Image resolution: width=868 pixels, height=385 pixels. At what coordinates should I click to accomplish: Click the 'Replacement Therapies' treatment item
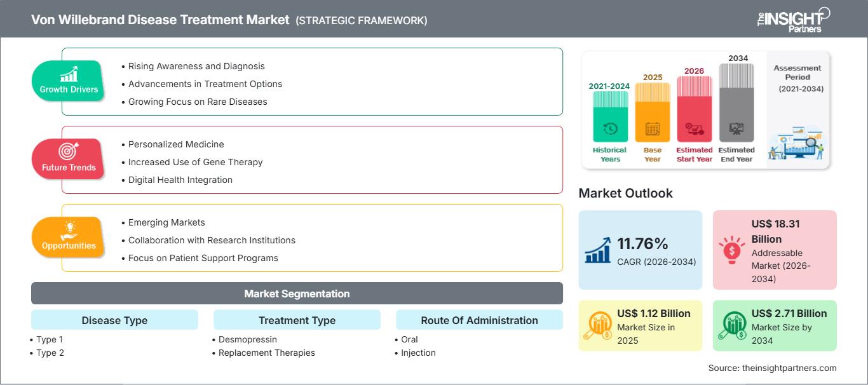pos(267,353)
